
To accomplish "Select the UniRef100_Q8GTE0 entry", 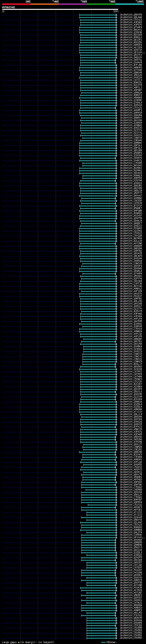I will 131,341.
